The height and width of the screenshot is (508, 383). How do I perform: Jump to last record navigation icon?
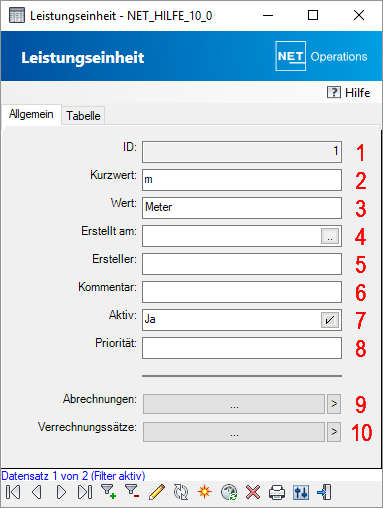coord(85,492)
